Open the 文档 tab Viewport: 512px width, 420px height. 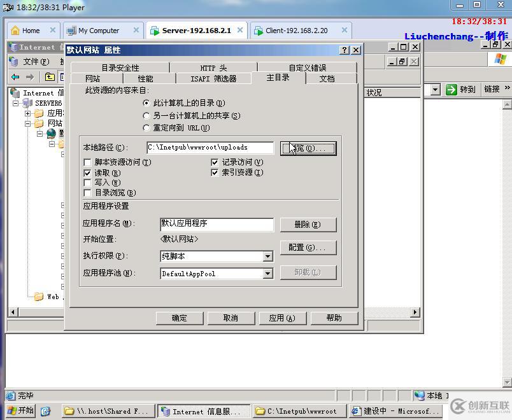pos(327,78)
